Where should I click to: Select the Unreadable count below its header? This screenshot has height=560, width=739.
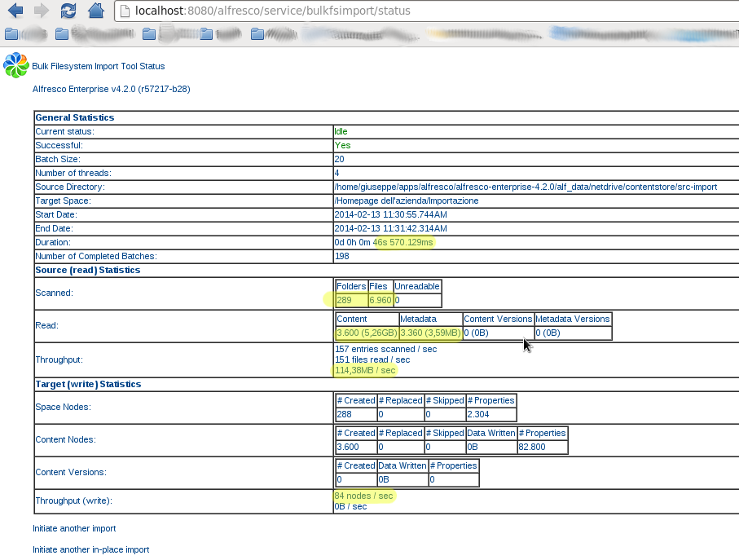point(398,300)
